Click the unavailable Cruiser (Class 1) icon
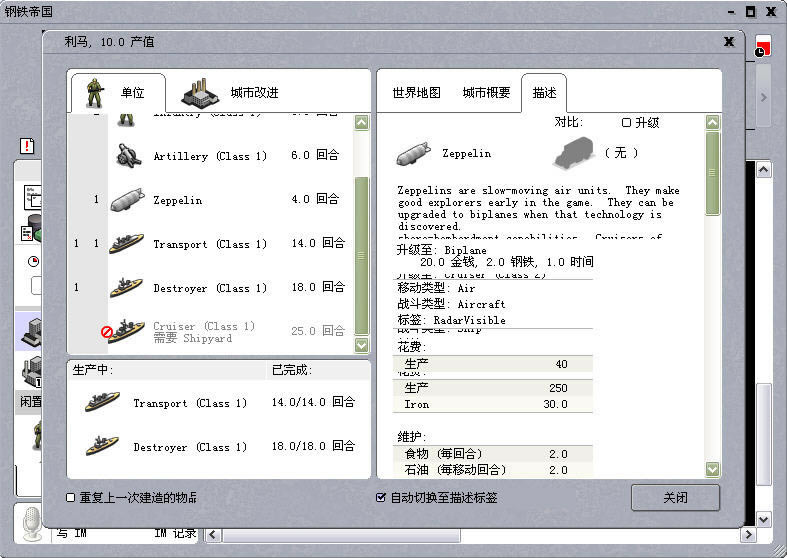The width and height of the screenshot is (787, 558). tap(125, 332)
